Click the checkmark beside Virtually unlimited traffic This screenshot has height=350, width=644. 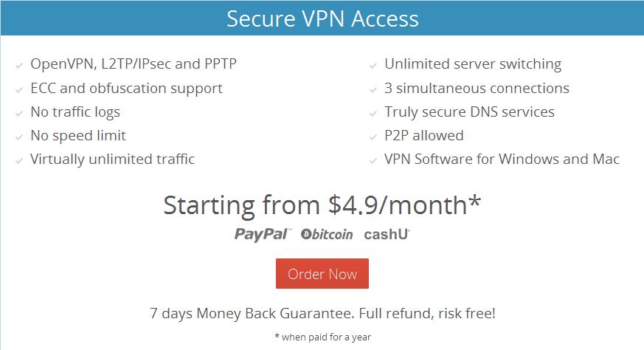point(19,161)
